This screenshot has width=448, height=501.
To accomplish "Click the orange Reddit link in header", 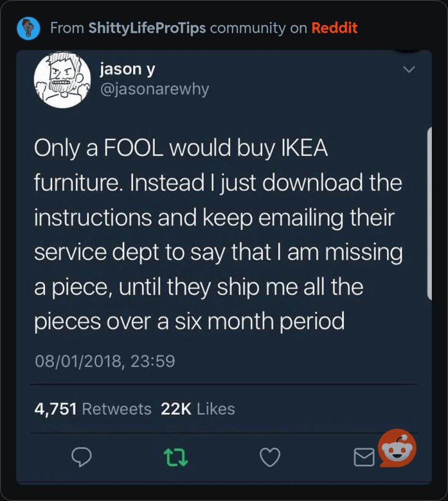I will click(334, 28).
